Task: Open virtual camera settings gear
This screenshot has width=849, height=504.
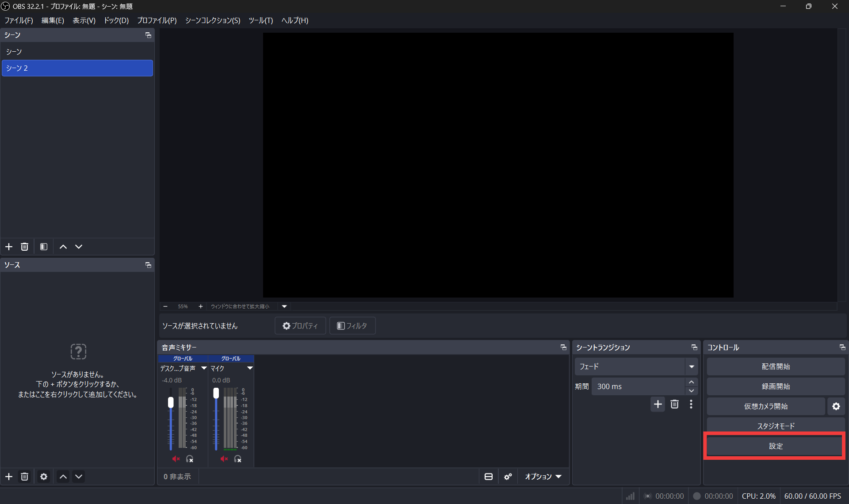Action: pyautogui.click(x=836, y=406)
